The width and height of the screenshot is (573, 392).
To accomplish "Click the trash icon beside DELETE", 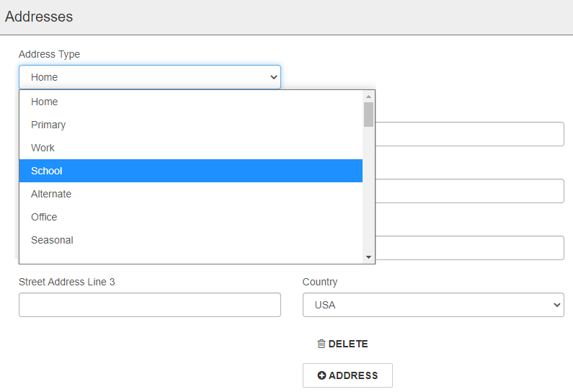I will [321, 344].
